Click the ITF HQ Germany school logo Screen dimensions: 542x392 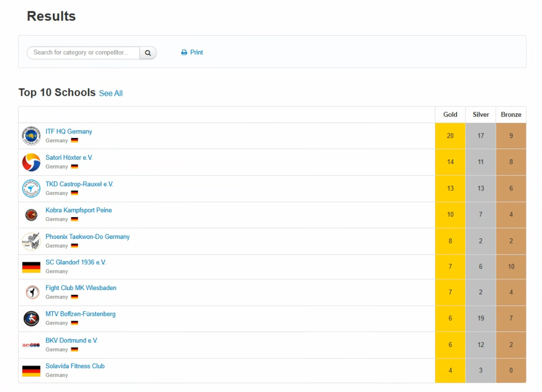[x=31, y=136]
